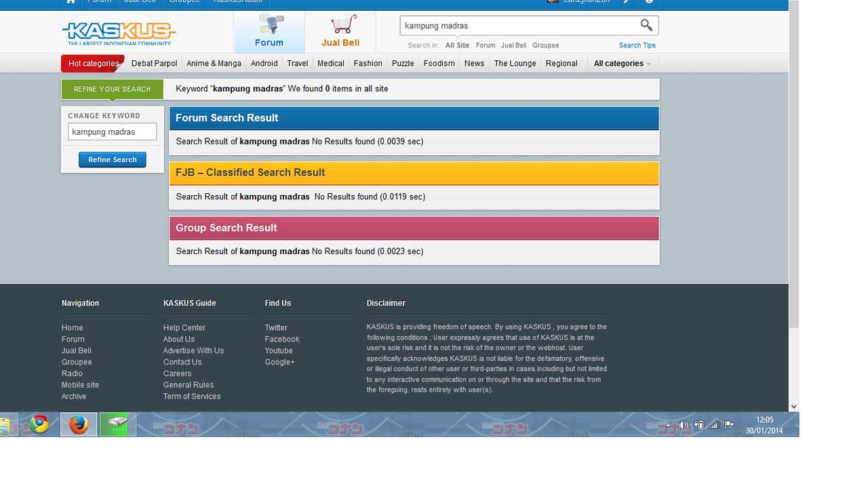This screenshot has width=868, height=488.
Task: Set search scope to Forum
Action: (486, 45)
